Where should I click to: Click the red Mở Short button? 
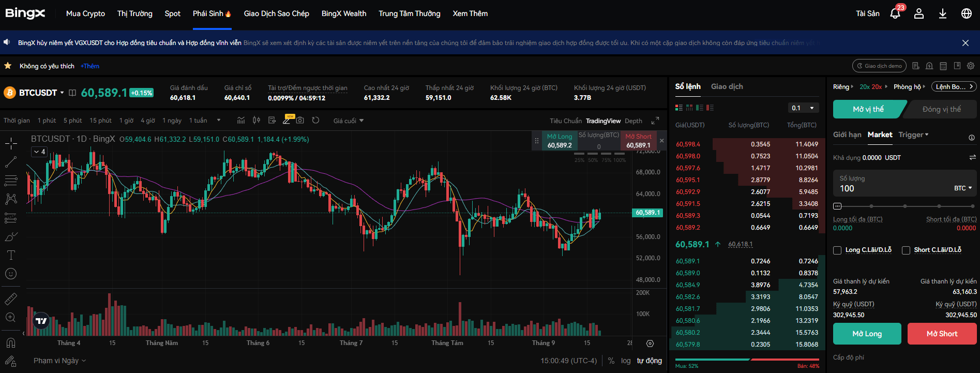(942, 334)
